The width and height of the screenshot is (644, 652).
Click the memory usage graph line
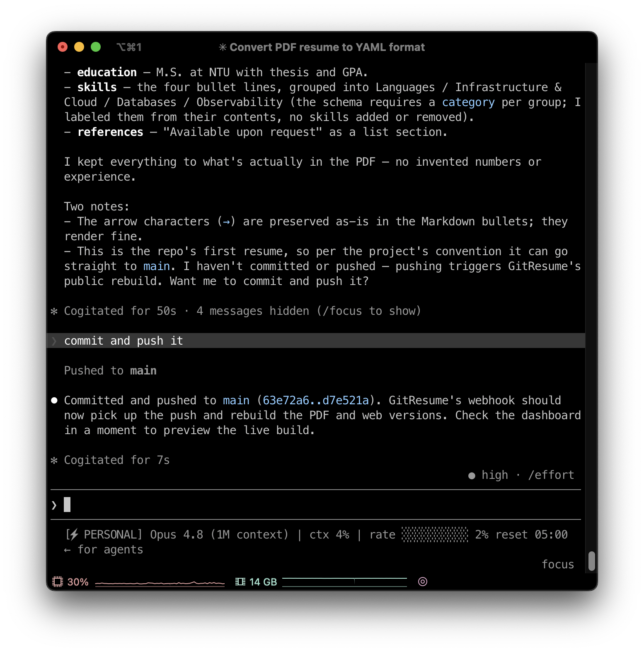click(x=344, y=582)
